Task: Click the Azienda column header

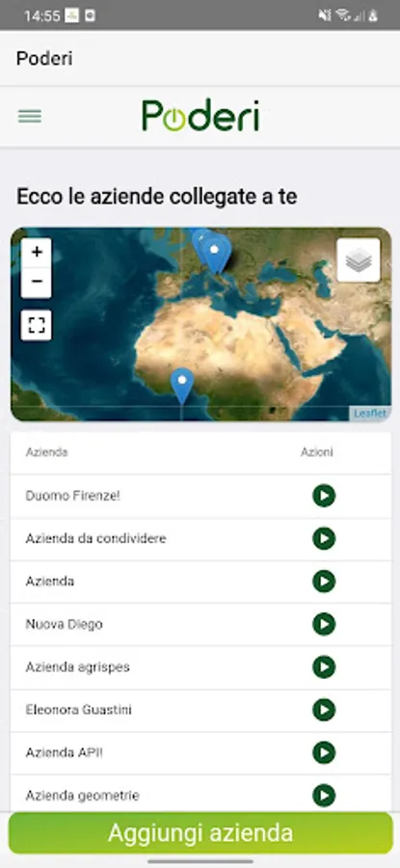Action: pos(46,452)
